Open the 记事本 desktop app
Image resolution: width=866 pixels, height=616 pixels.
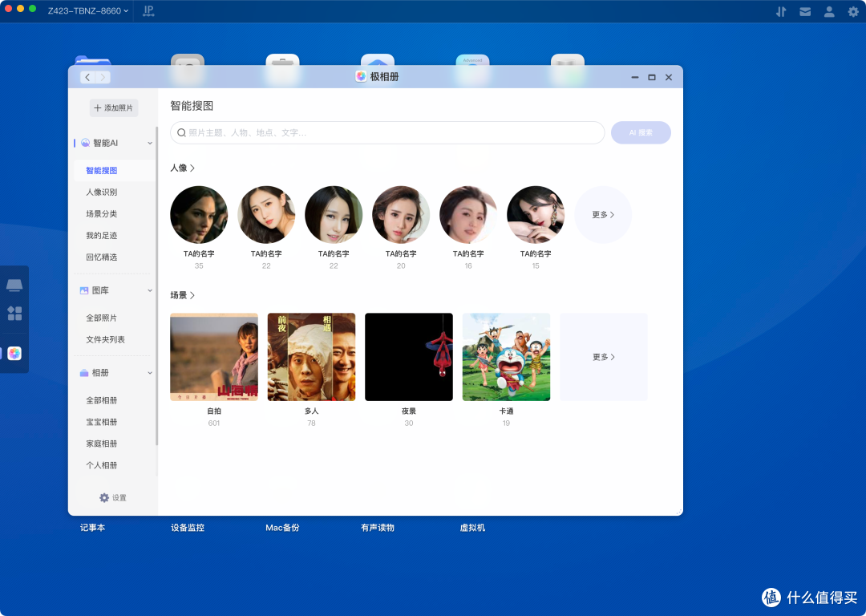coord(92,528)
